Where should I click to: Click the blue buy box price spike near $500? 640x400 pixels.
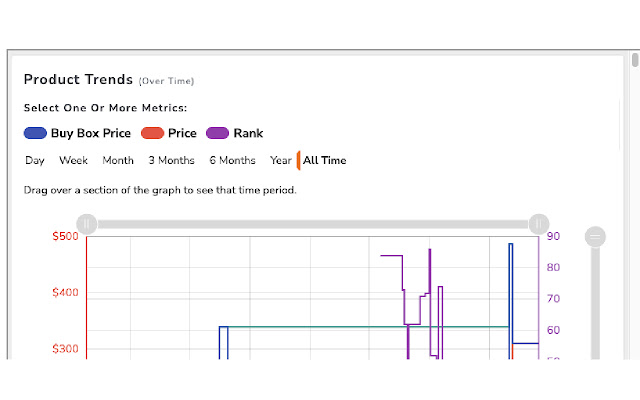pyautogui.click(x=511, y=244)
